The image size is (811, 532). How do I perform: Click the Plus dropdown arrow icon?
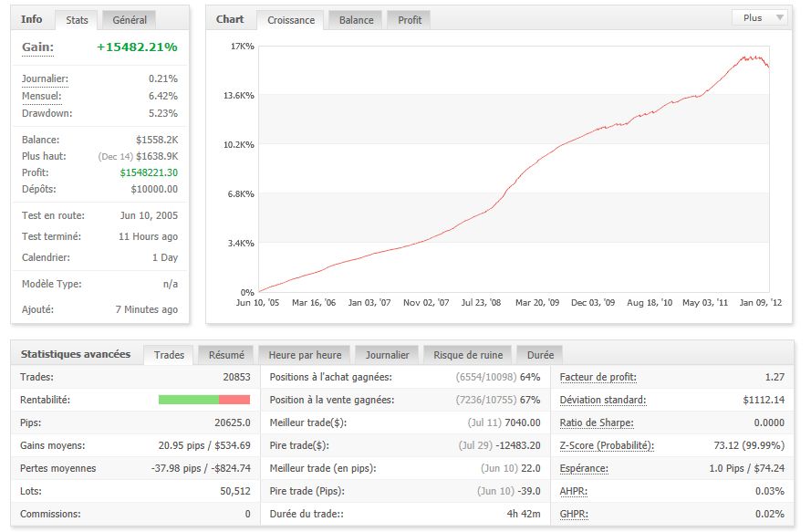779,17
